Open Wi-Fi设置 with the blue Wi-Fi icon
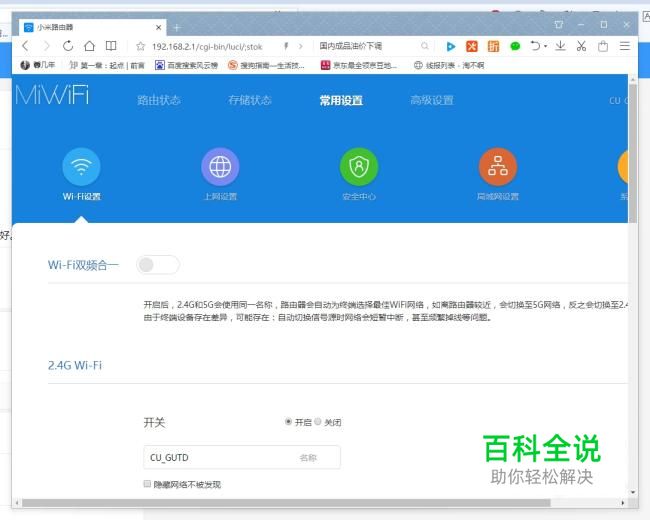 click(x=81, y=175)
